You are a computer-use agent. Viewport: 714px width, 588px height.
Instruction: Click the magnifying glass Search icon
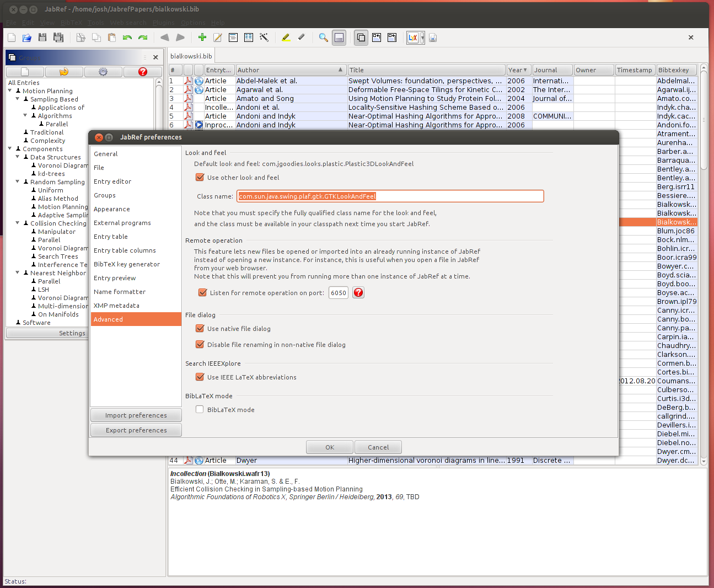click(x=324, y=38)
